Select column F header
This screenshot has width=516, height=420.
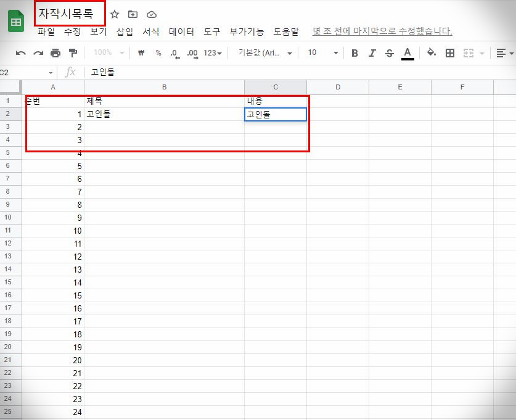462,87
